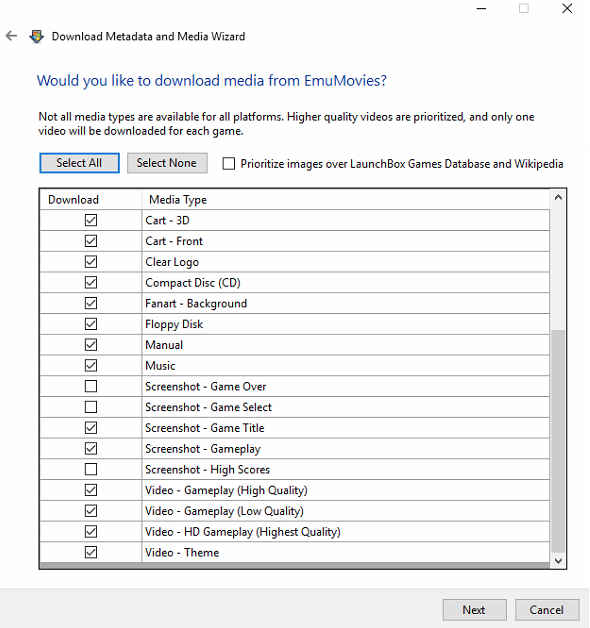Toggle the Clear Logo checkbox
The height and width of the screenshot is (628, 590).
coord(91,262)
